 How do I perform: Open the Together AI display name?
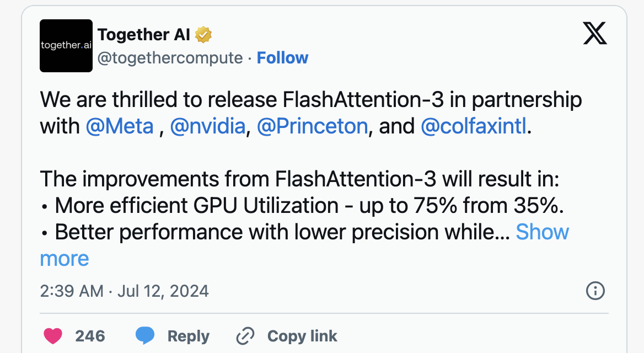coord(144,35)
